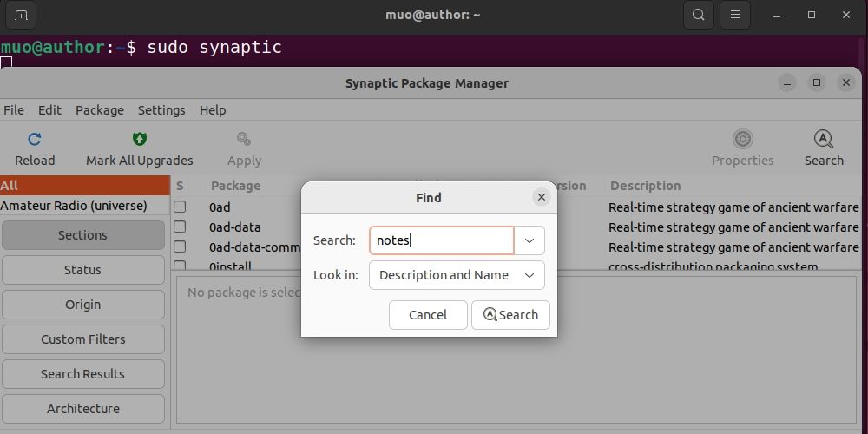Tick the checkbox for 0ad package
Image resolution: width=868 pixels, height=434 pixels.
click(x=180, y=207)
